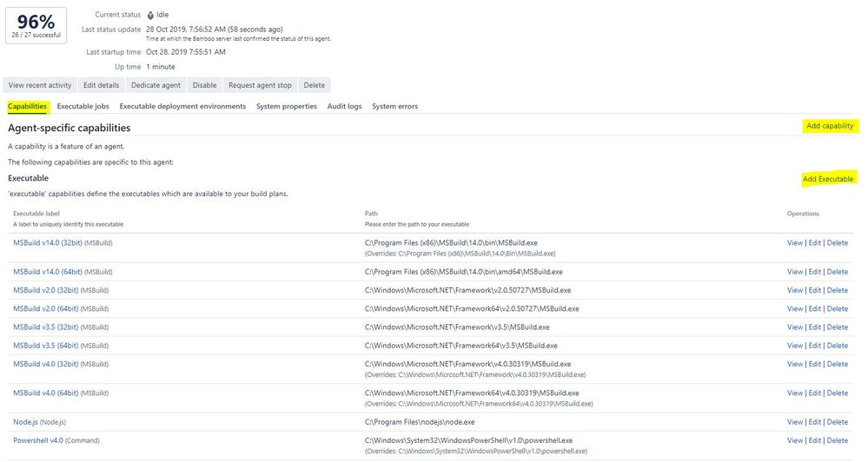This screenshot has height=462, width=868.
Task: Click the Add capability link
Action: 830,126
